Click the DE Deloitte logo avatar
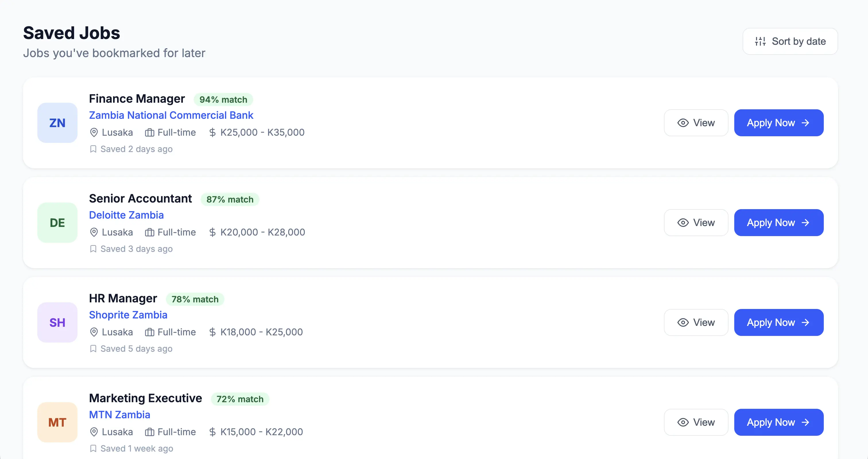This screenshot has height=459, width=868. [x=57, y=223]
